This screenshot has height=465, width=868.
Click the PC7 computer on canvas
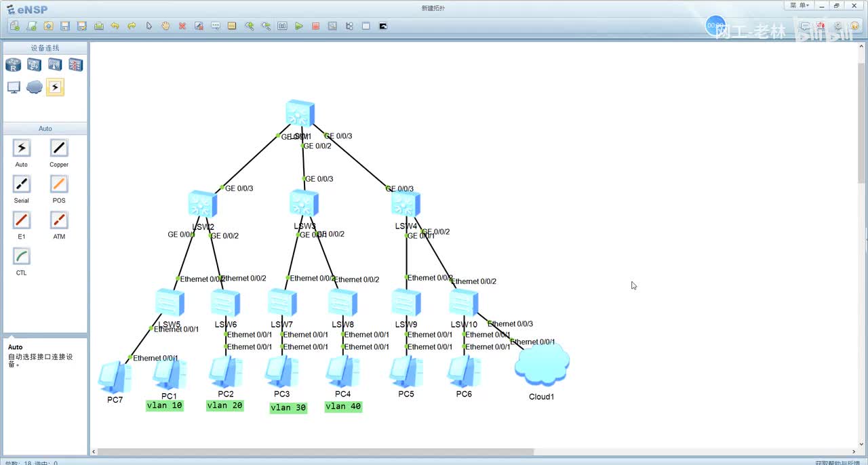point(115,378)
